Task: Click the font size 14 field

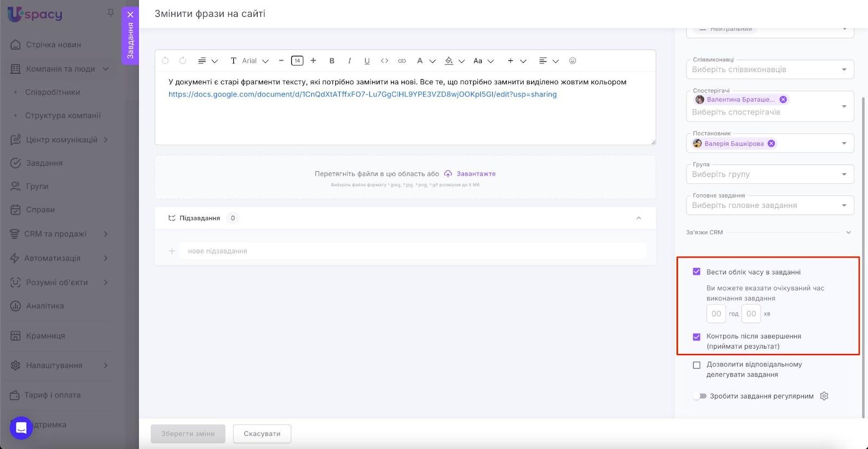Action: [297, 61]
